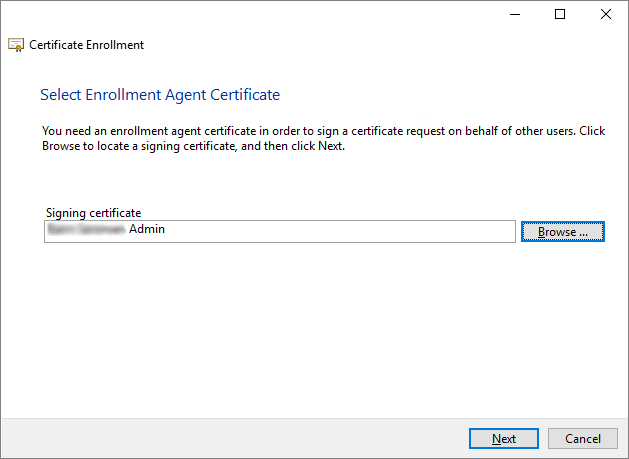629x459 pixels.
Task: Click Browse to locate a signing certificate
Action: (x=563, y=232)
